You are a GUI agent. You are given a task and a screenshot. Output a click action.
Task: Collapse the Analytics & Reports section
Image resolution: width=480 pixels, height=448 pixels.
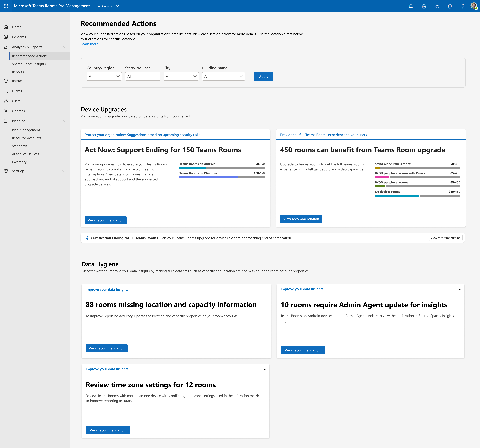[x=63, y=47]
